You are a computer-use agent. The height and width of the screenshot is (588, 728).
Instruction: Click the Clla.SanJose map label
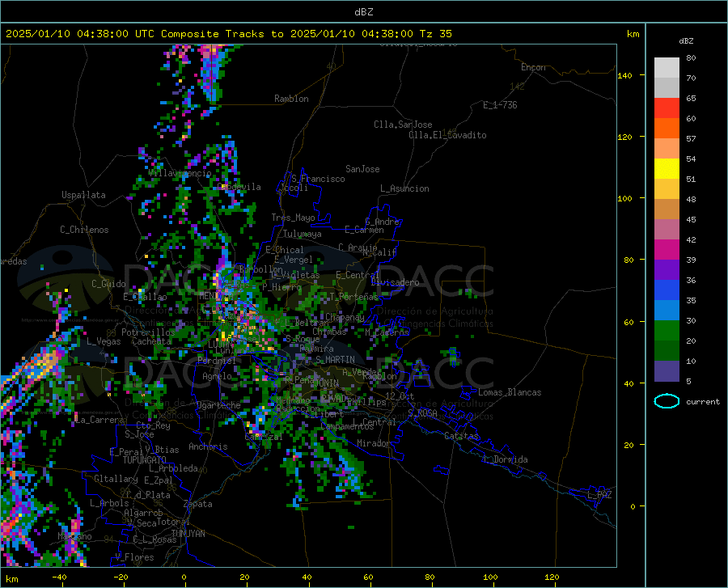point(403,125)
